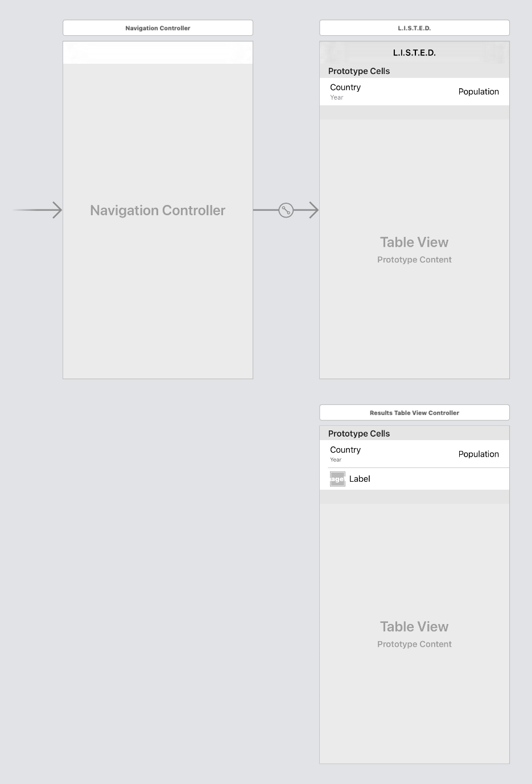
Task: Click the L.I.S.T.E.D. scene title bar
Action: point(414,27)
